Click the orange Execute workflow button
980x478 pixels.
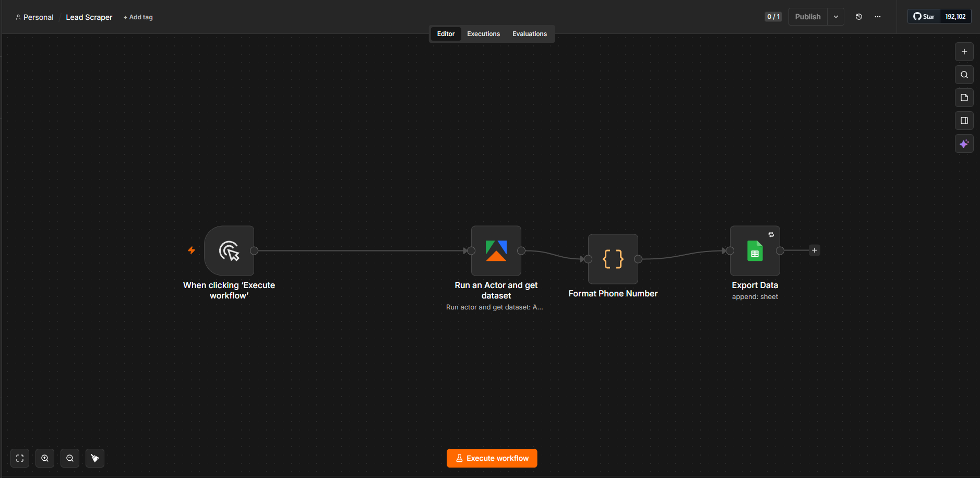click(492, 458)
